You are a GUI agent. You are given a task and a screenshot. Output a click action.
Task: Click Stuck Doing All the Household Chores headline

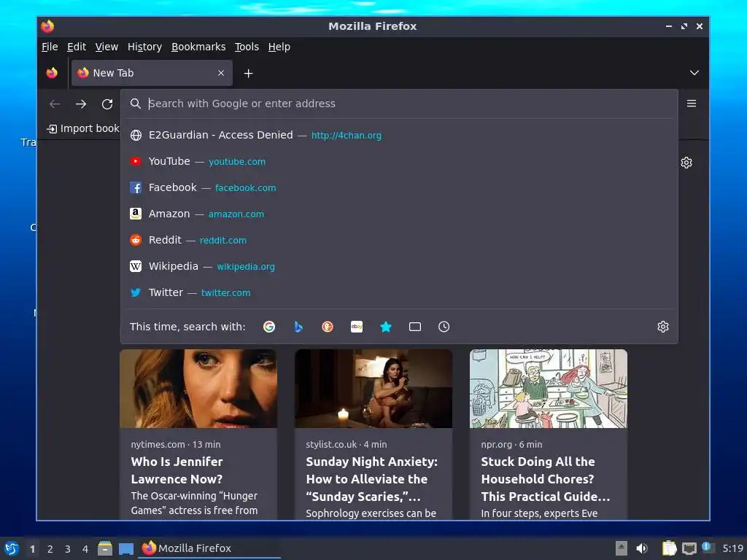[x=546, y=479]
